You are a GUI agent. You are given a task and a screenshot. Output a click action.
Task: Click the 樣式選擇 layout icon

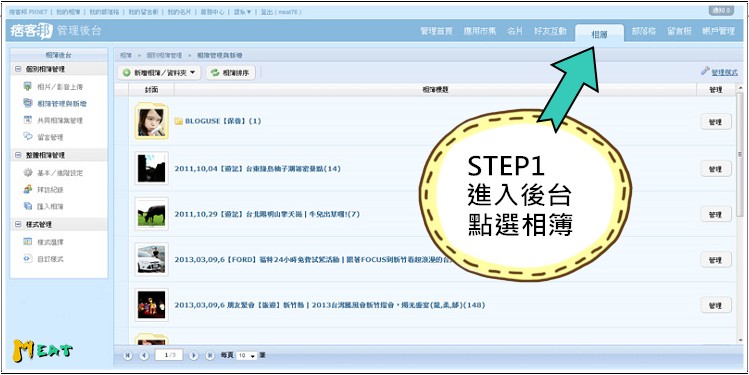click(x=28, y=242)
